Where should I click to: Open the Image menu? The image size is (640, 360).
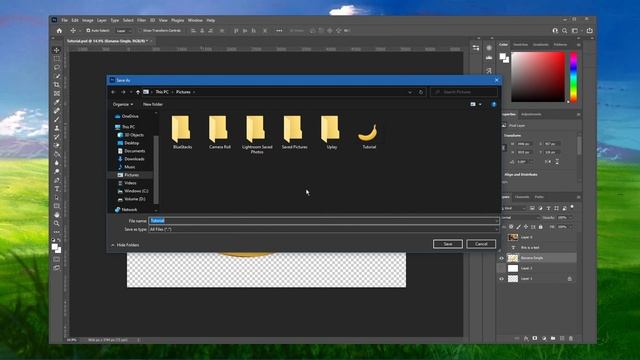click(88, 20)
